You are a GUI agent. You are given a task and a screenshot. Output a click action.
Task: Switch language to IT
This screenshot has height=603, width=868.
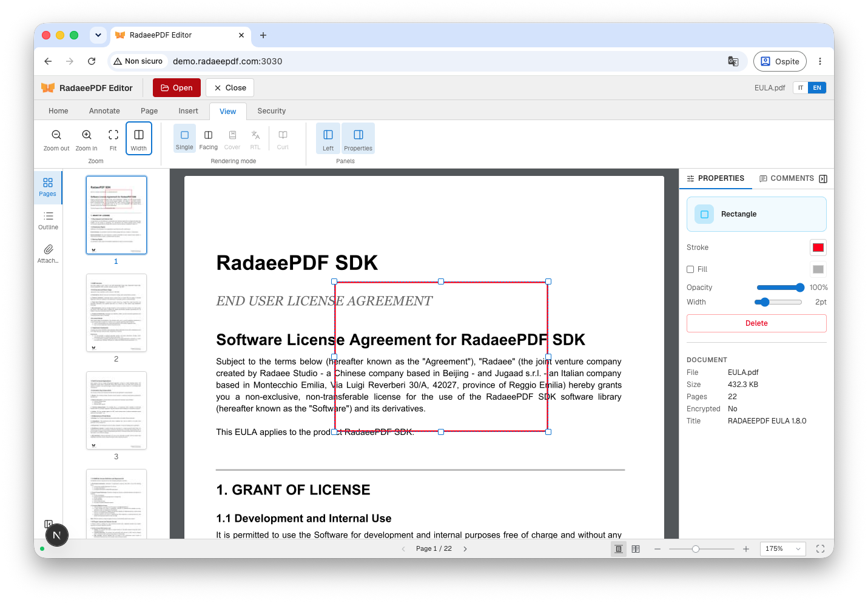point(801,88)
